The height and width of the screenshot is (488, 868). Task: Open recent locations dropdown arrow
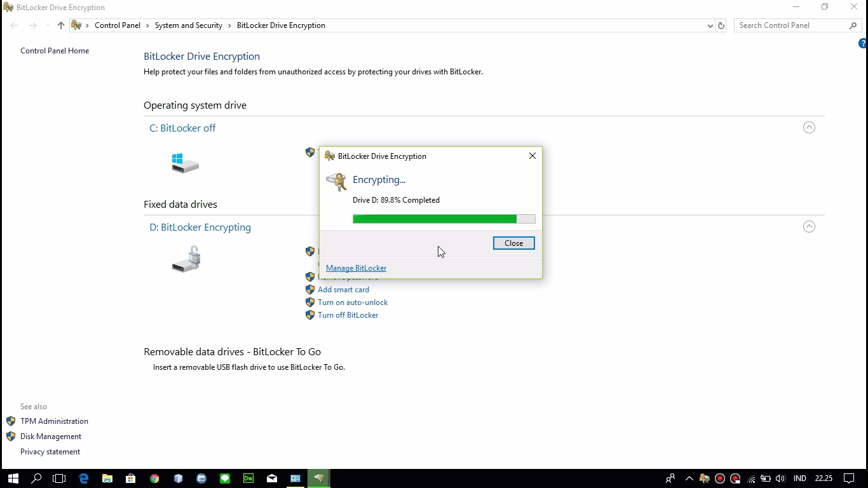[48, 25]
